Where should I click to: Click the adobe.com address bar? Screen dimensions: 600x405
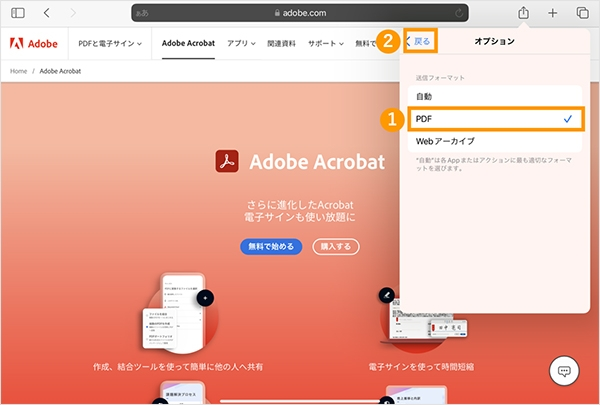point(300,13)
